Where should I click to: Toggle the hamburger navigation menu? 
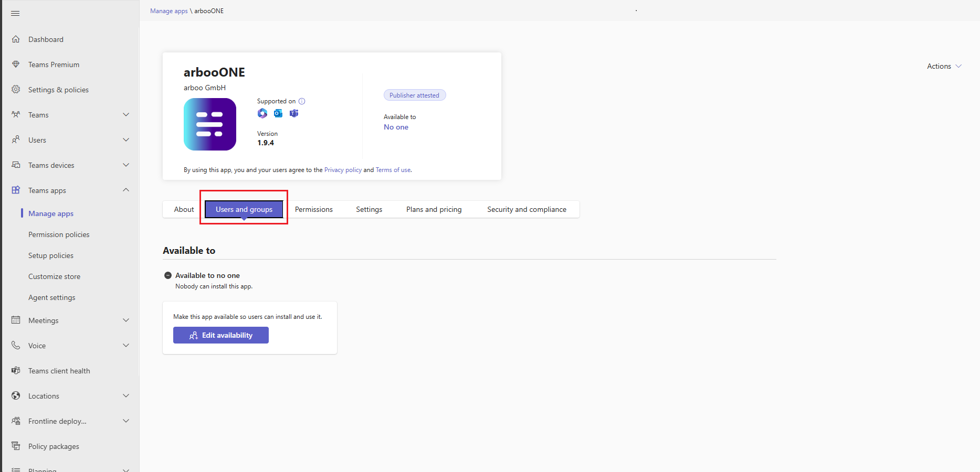coord(15,13)
